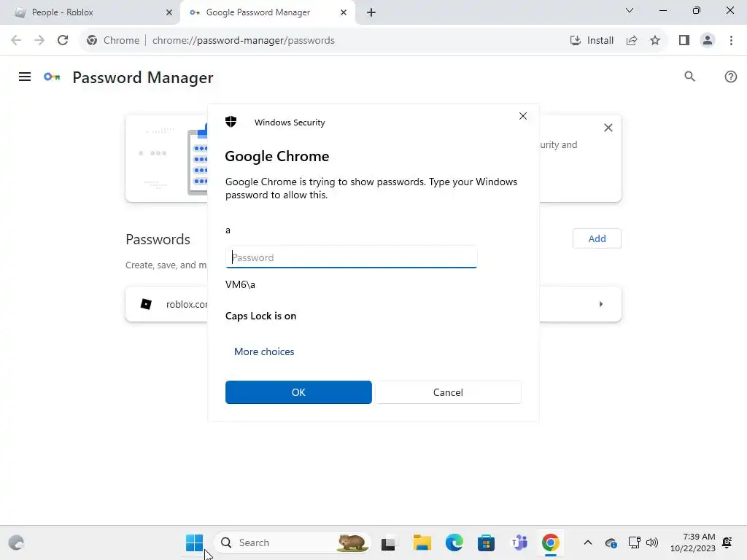This screenshot has width=747, height=560.
Task: Open notifications bell icon
Action: tap(727, 542)
